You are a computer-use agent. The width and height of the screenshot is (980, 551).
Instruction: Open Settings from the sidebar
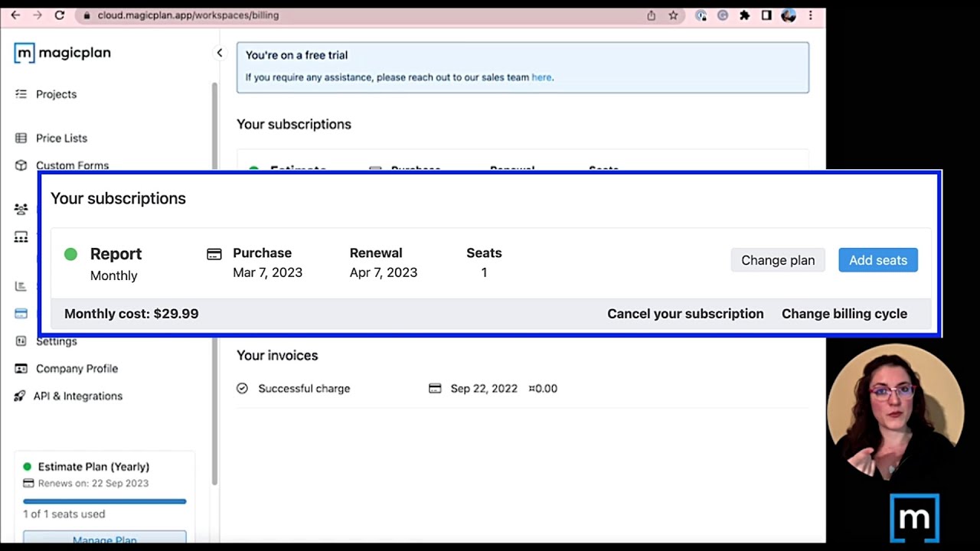coord(56,341)
